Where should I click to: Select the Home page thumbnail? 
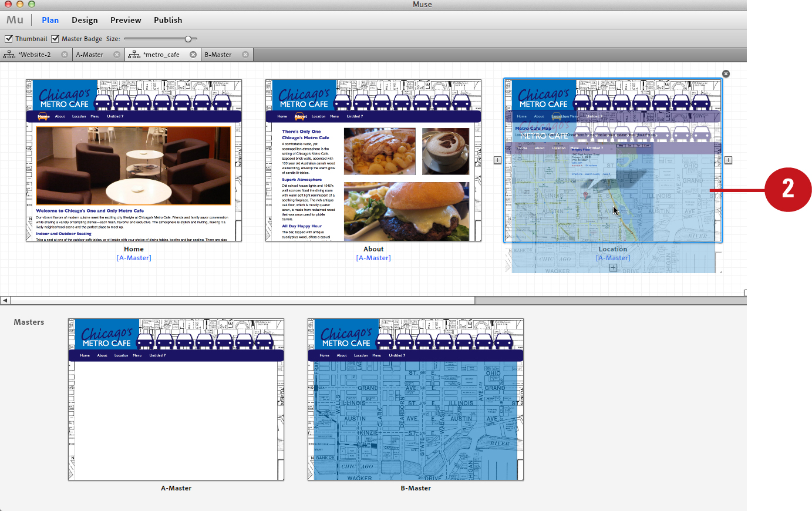pyautogui.click(x=134, y=160)
